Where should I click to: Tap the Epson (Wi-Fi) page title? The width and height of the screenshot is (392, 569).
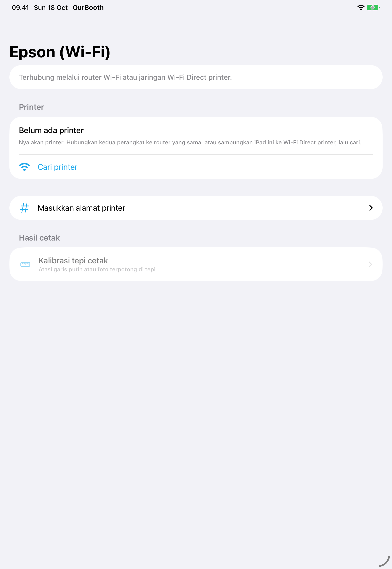click(x=60, y=52)
